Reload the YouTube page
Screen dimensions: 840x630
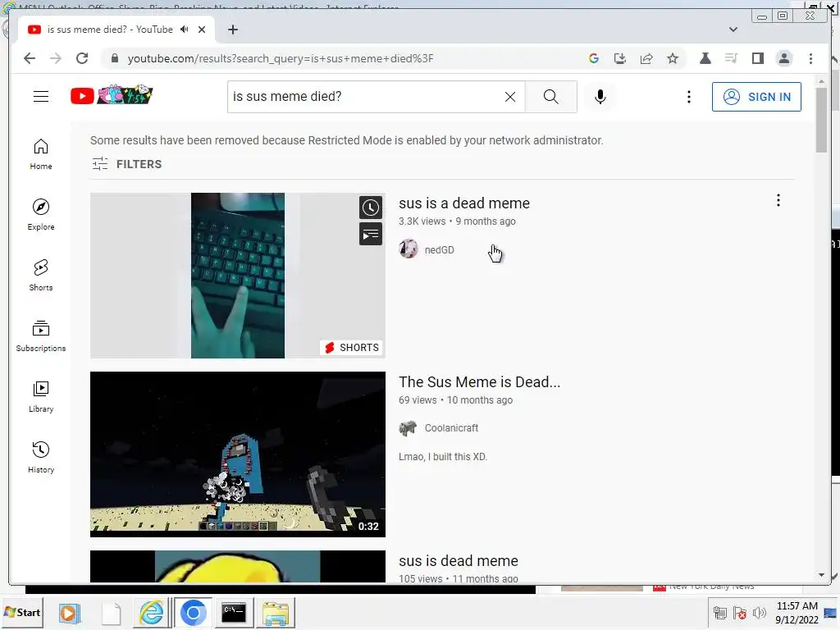81,58
